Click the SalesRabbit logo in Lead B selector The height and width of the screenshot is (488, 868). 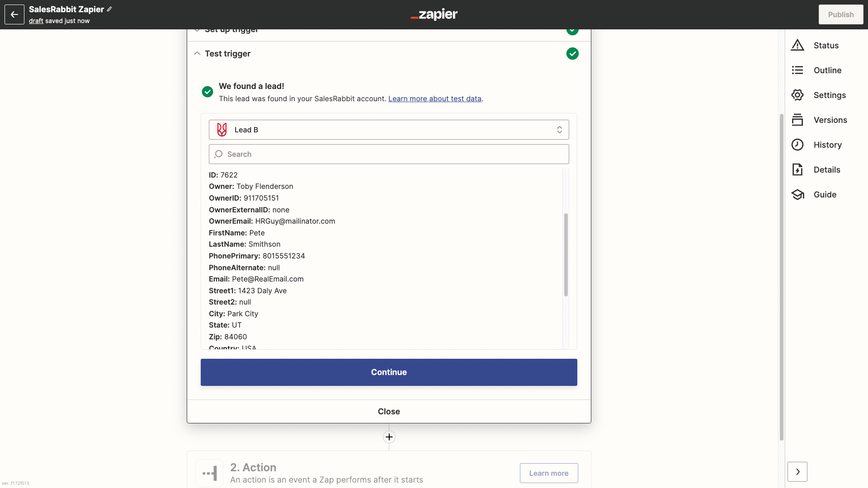tap(222, 130)
